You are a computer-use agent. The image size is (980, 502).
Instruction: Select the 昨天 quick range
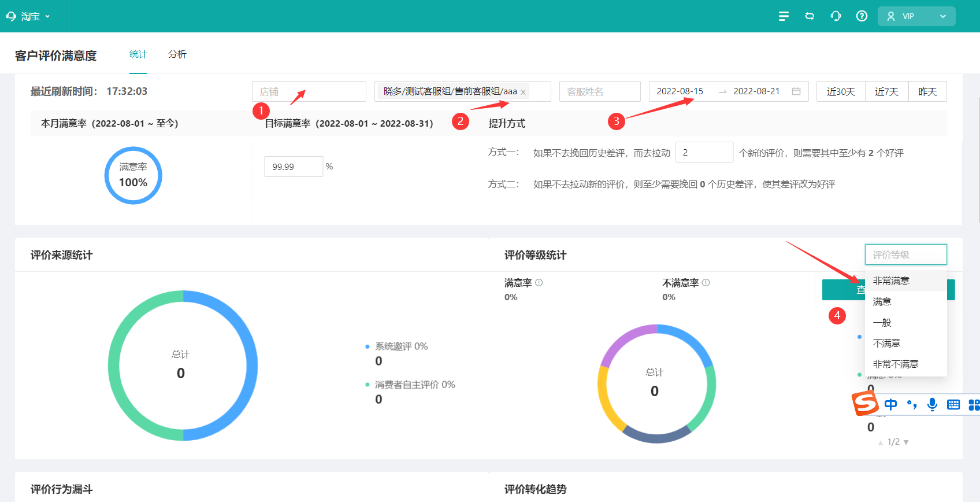click(927, 91)
